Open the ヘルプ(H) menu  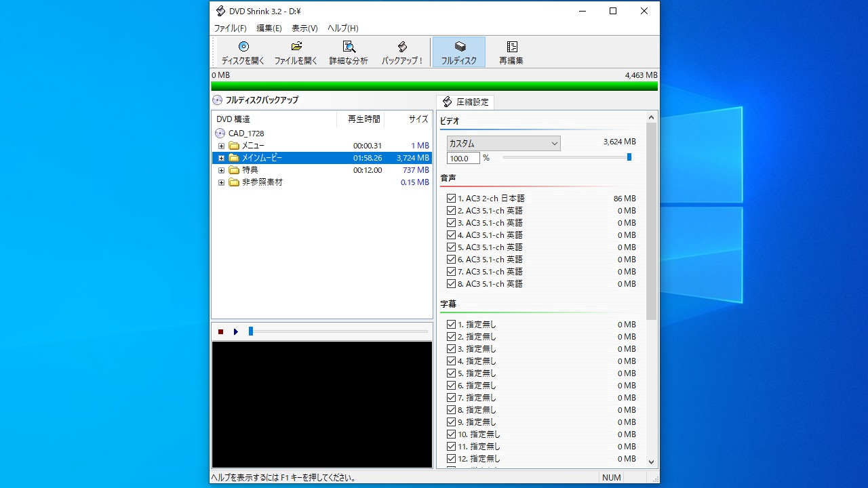click(342, 28)
